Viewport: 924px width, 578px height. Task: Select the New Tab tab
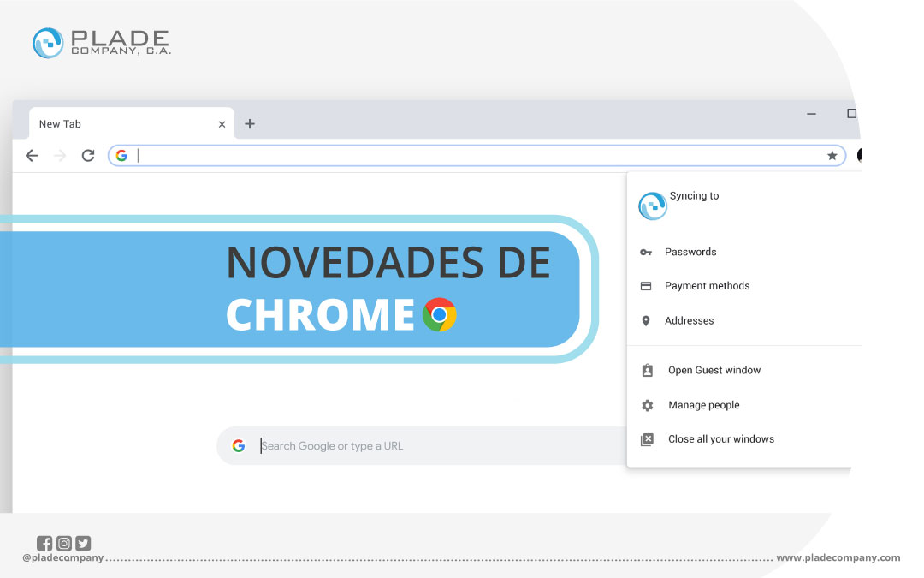tap(132, 123)
